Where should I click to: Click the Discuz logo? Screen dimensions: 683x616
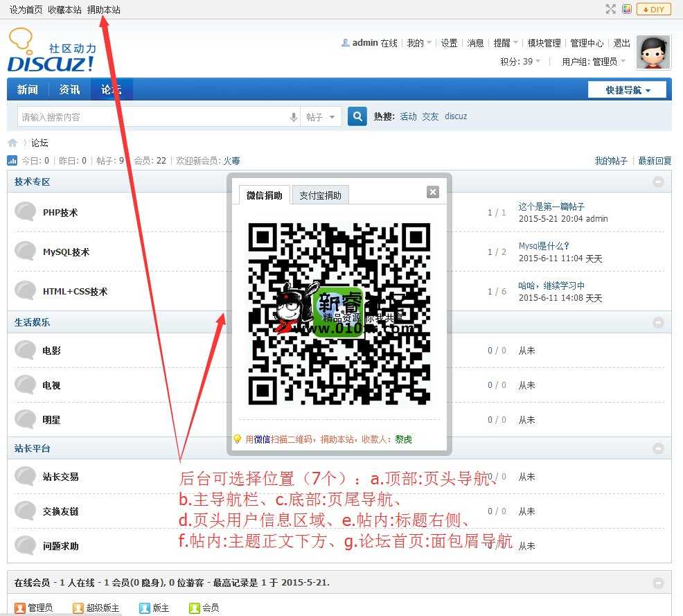51,51
